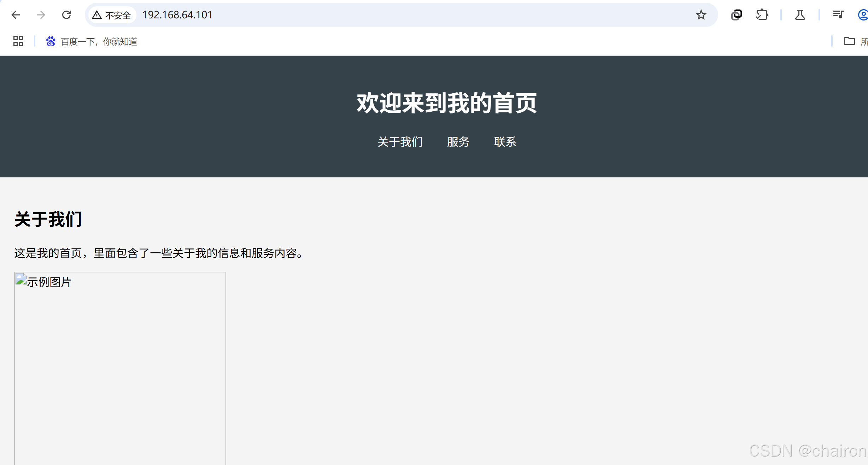Bookmark this page with the star icon

pos(701,15)
